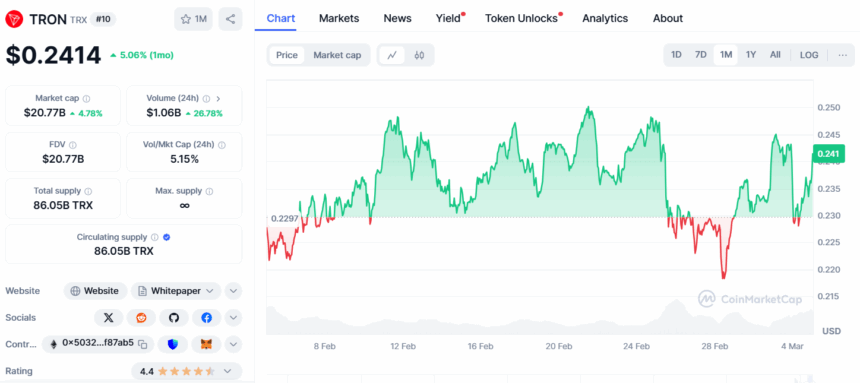Click the FDV info icon
The height and width of the screenshot is (383, 860).
click(x=73, y=145)
